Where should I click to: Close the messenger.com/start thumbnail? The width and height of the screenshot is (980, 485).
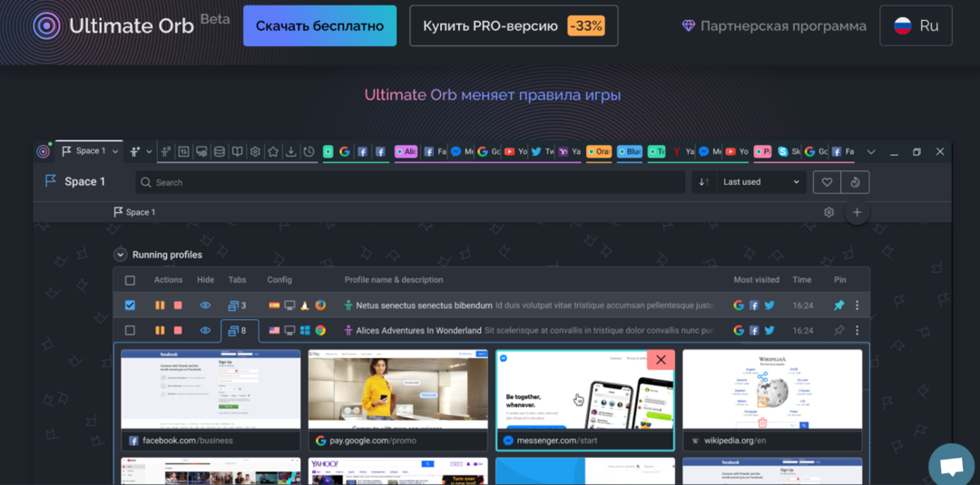coord(661,360)
